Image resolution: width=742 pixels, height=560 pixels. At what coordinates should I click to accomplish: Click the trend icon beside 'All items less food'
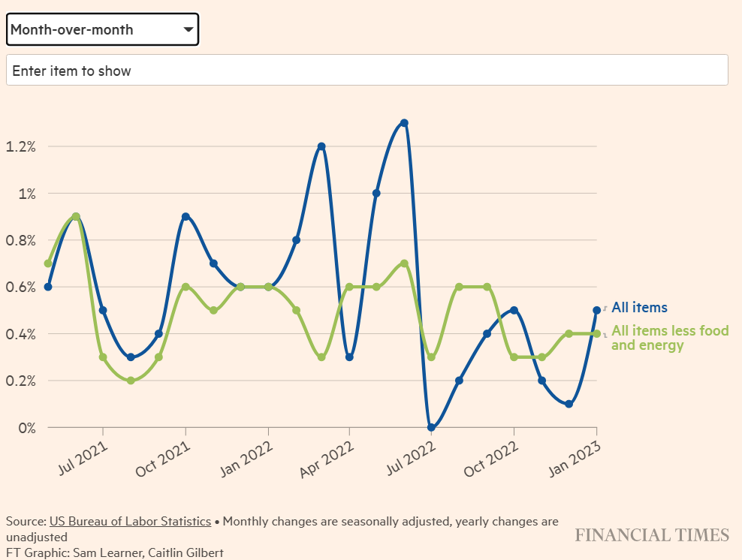tap(605, 334)
